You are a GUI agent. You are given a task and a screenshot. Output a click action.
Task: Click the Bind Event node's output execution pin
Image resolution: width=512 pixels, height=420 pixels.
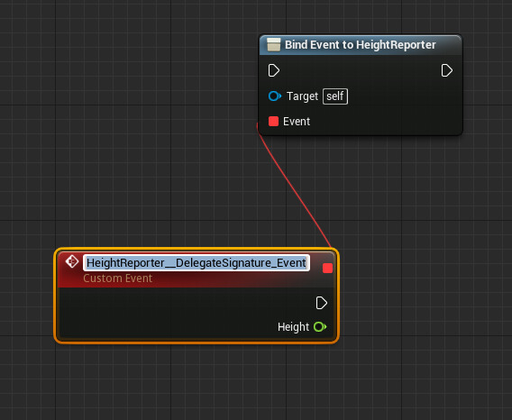tap(447, 70)
